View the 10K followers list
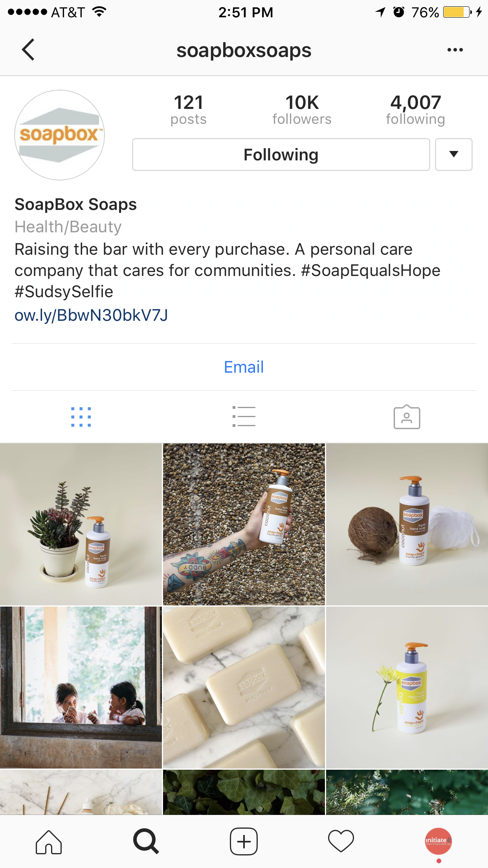The image size is (488, 868). pyautogui.click(x=302, y=110)
